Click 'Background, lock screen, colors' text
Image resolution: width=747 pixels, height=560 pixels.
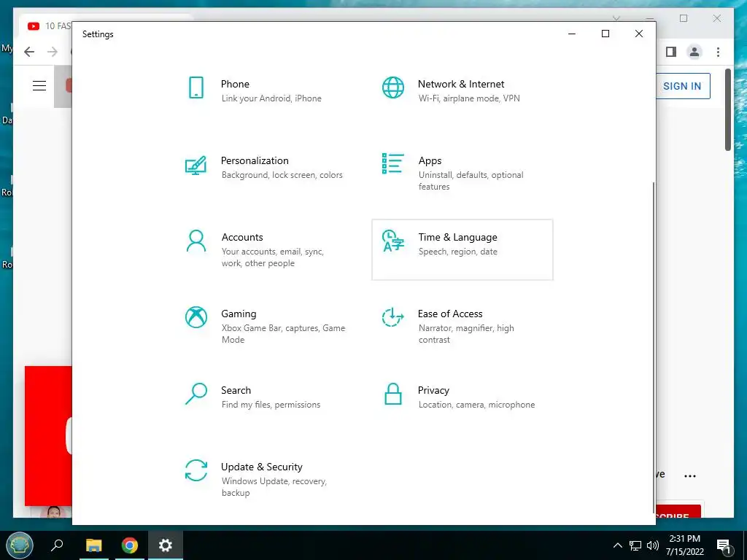pos(282,175)
